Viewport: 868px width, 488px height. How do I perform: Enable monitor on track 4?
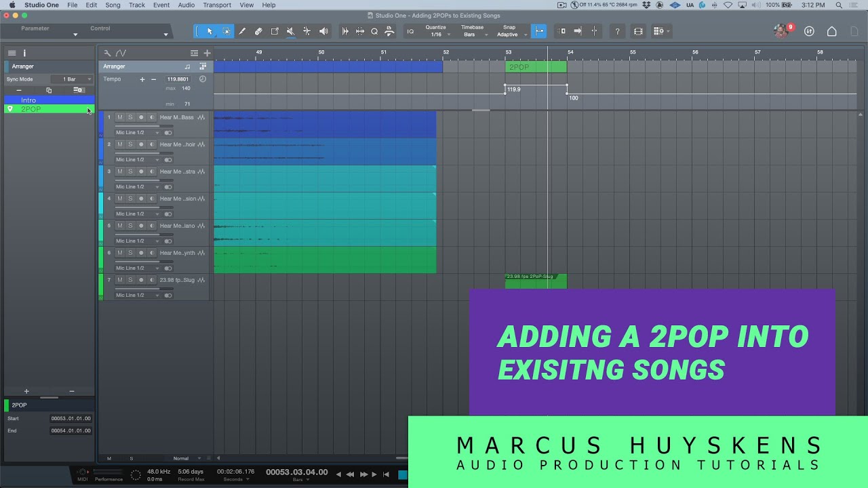[x=152, y=199]
